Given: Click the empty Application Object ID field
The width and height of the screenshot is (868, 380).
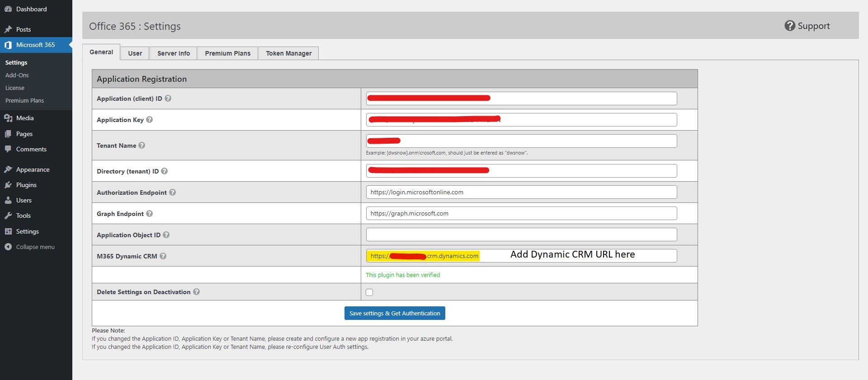Looking at the screenshot, I should (521, 235).
